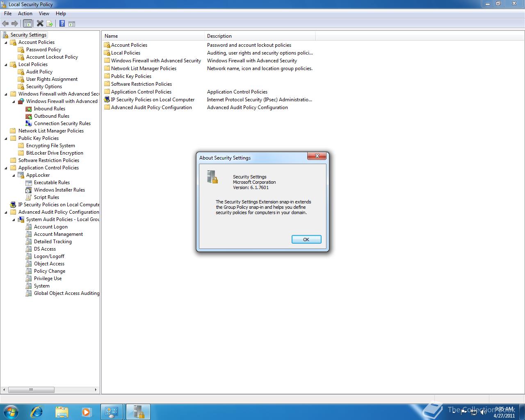This screenshot has width=525, height=420.
Task: Click the Account Policies folder icon in list
Action: tap(107, 45)
